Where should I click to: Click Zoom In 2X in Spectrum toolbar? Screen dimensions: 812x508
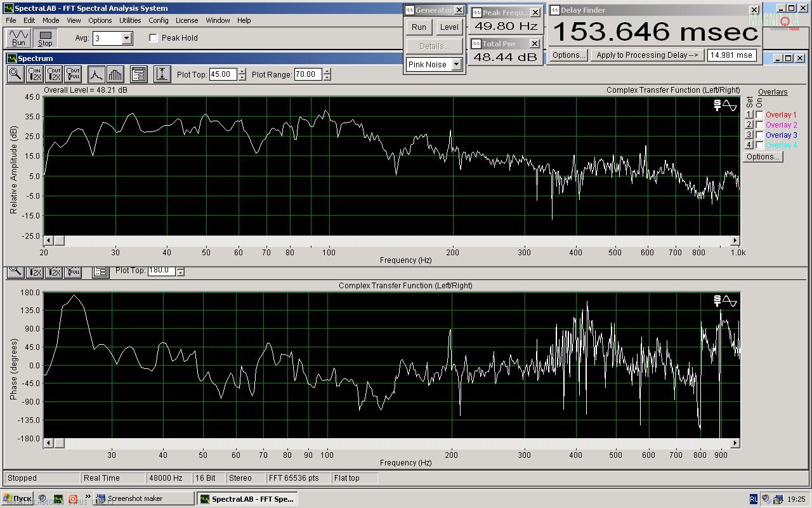tap(34, 74)
